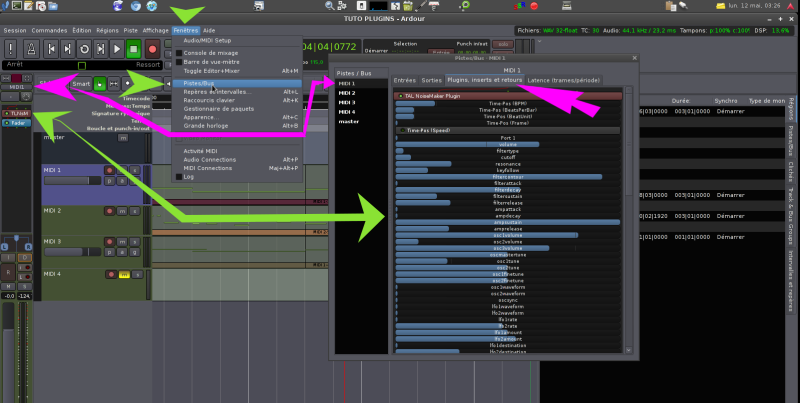Select the Smart mode button
The image size is (800, 403).
pyautogui.click(x=81, y=84)
